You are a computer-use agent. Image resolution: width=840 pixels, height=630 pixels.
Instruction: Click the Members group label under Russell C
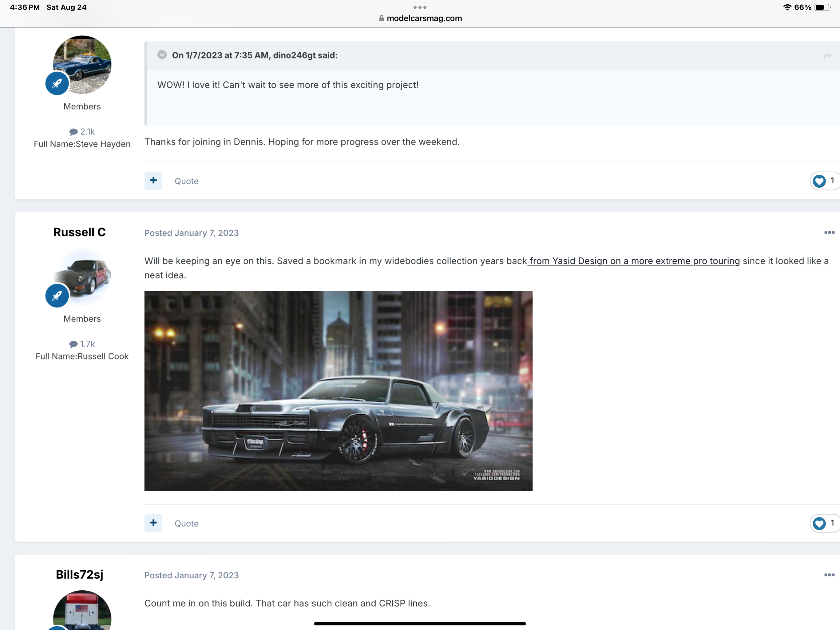coord(82,319)
